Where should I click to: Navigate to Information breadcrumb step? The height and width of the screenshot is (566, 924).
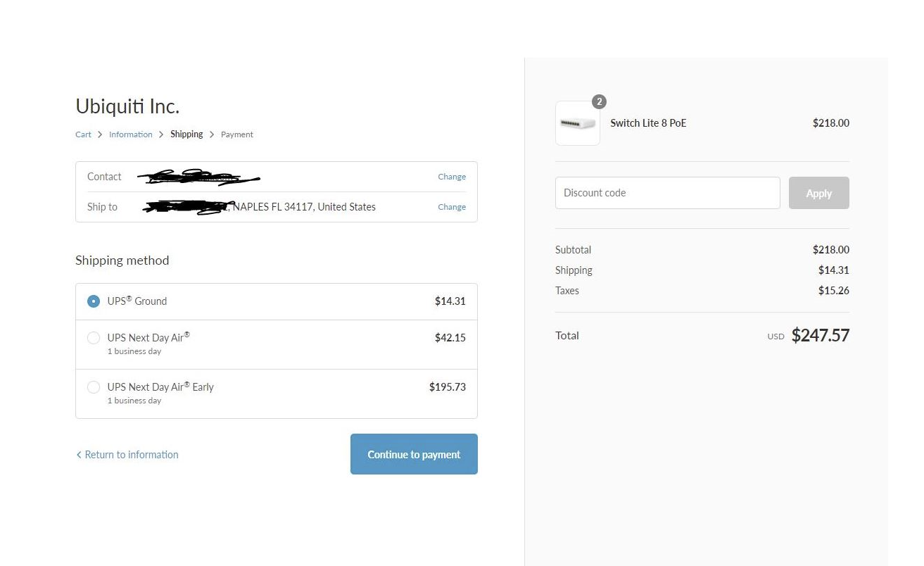pyautogui.click(x=130, y=134)
